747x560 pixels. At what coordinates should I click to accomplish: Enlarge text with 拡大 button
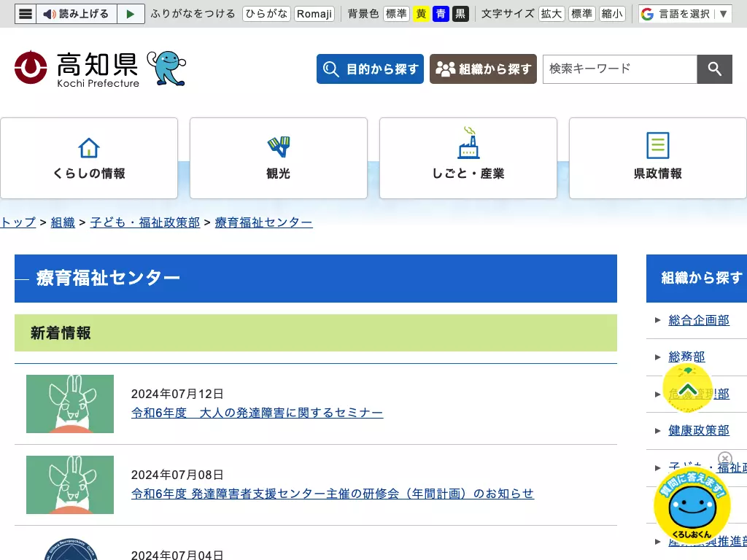551,14
